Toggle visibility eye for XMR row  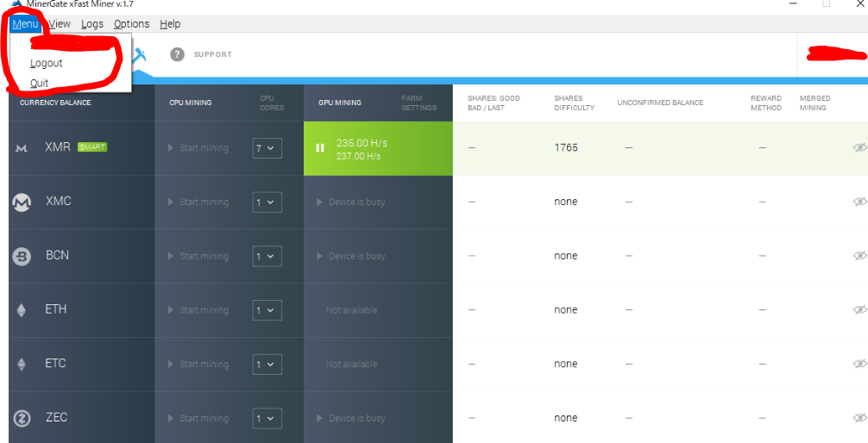click(859, 148)
